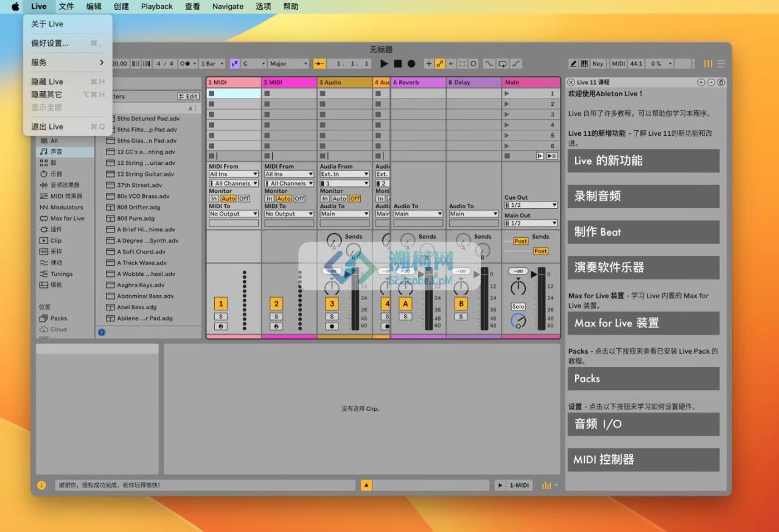Click the Stop All Clips square in Main track

(x=506, y=156)
